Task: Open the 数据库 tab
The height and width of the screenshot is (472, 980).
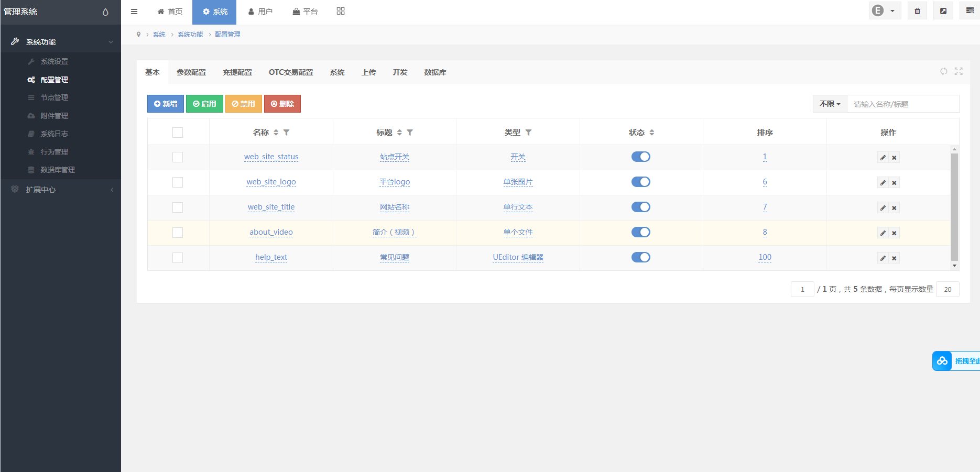Action: 435,72
